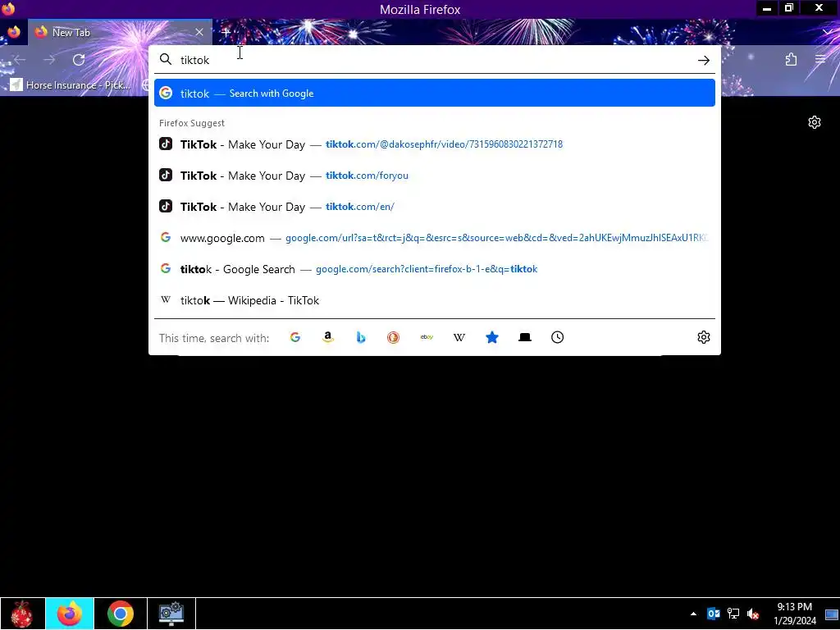
Task: Open the settings monitor taskbar app
Action: click(x=171, y=614)
